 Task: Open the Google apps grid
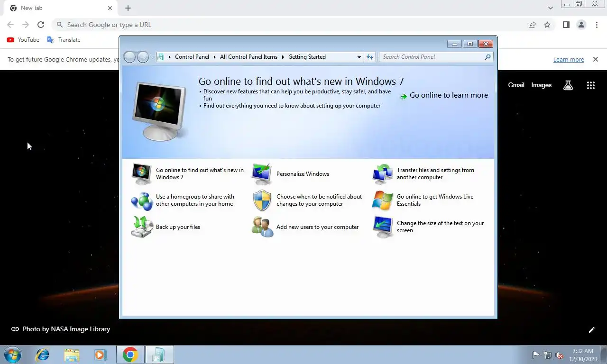click(590, 85)
